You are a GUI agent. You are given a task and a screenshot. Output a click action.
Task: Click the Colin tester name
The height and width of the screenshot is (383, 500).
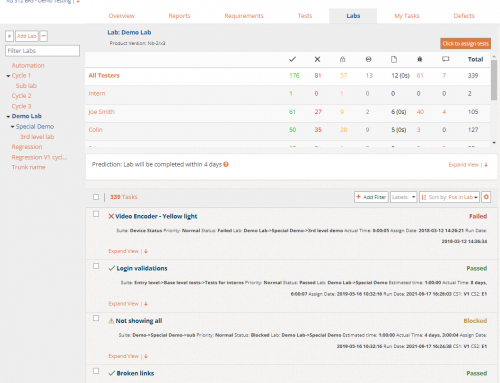coord(95,130)
